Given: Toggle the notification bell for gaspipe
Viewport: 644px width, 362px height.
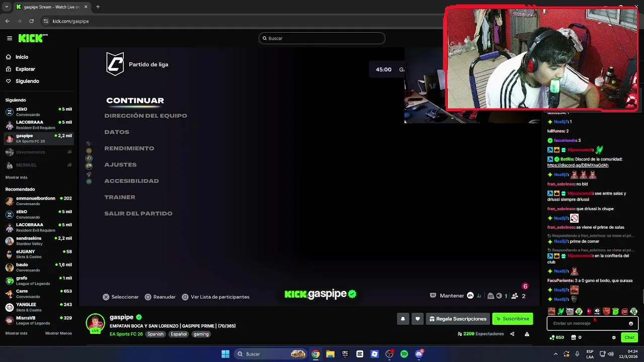Looking at the screenshot, I should point(403,319).
